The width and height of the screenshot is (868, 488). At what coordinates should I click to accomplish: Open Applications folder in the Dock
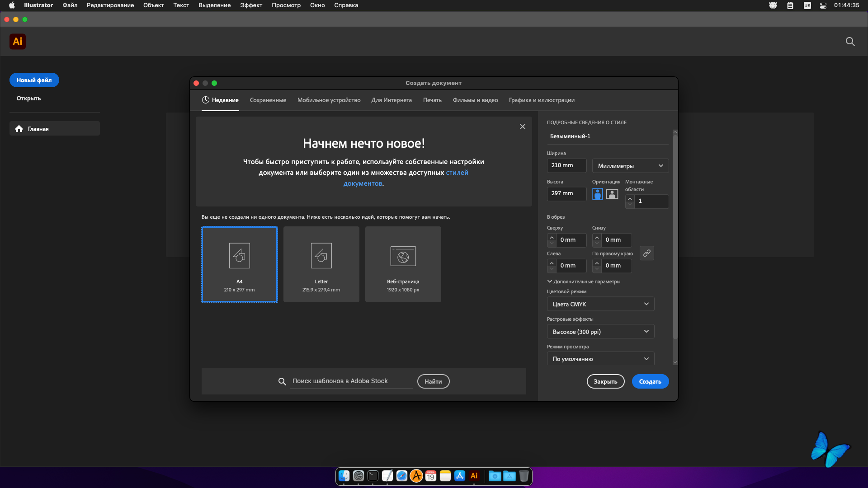(x=509, y=476)
